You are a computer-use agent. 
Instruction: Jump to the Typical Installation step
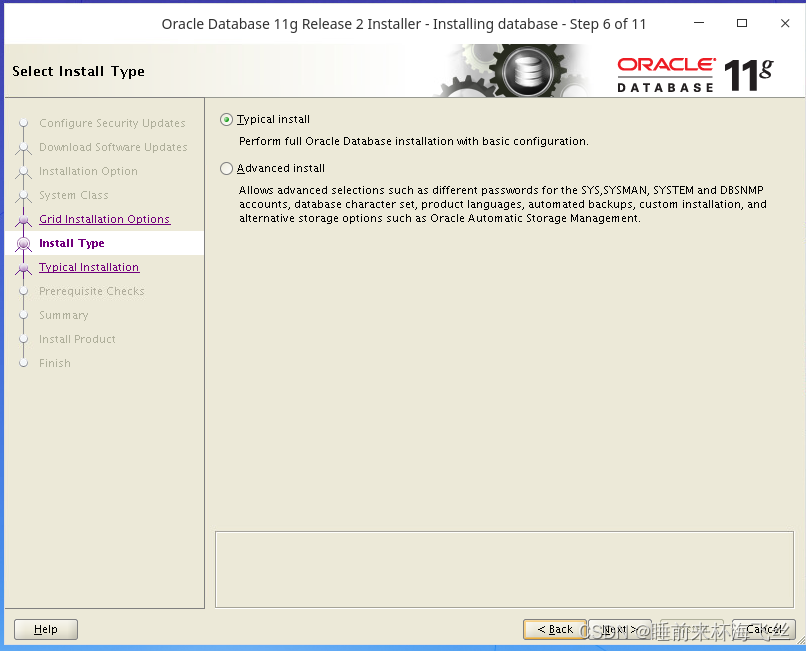pyautogui.click(x=89, y=267)
